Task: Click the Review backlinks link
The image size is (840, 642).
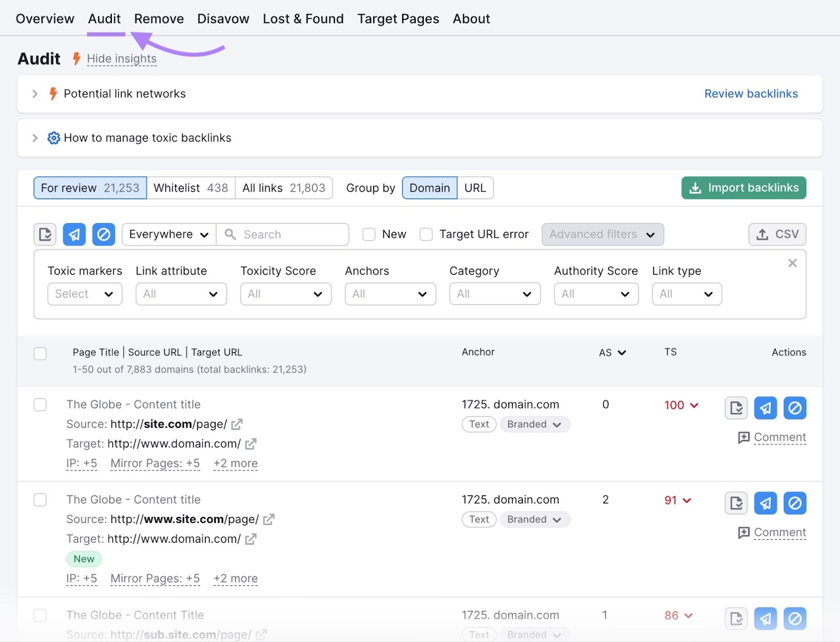Action: [x=751, y=93]
